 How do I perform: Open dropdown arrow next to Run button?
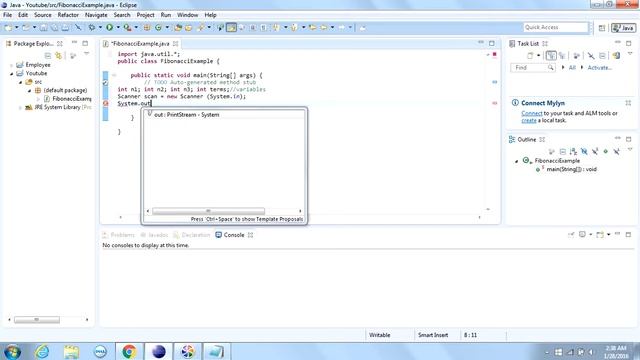(x=118, y=27)
